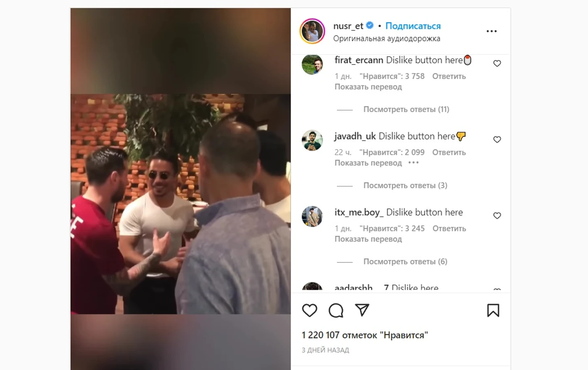
Task: Save post with bookmark icon
Action: 493,310
